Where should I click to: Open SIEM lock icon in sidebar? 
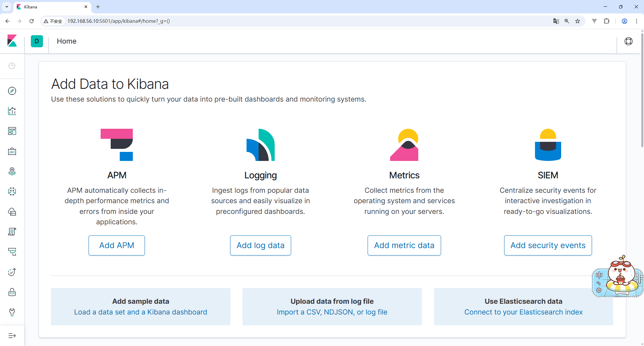(12, 292)
